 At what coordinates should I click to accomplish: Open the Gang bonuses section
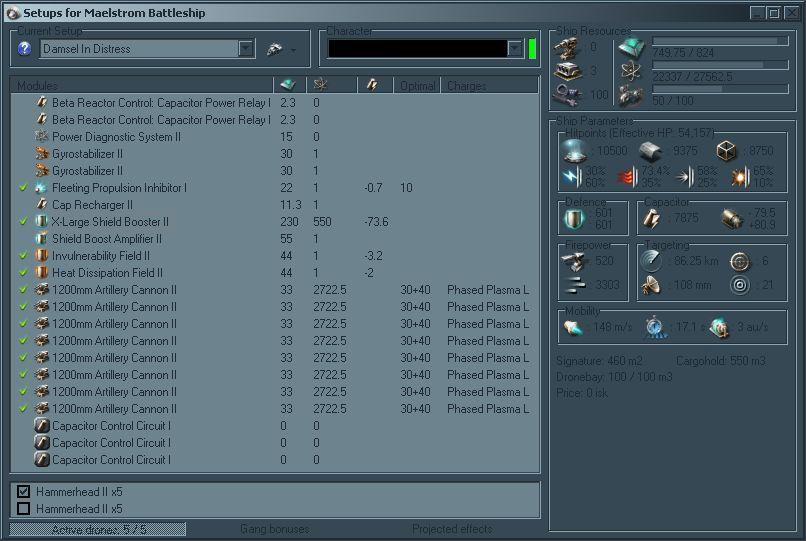275,529
